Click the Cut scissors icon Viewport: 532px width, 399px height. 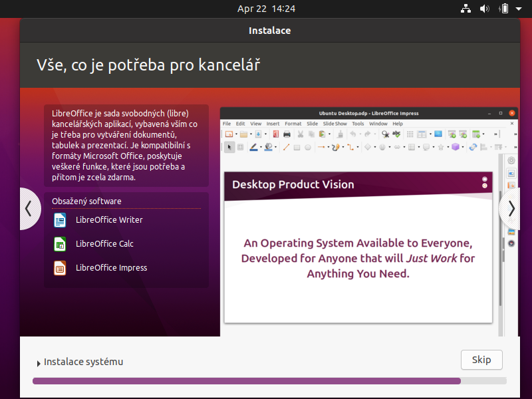coord(301,134)
